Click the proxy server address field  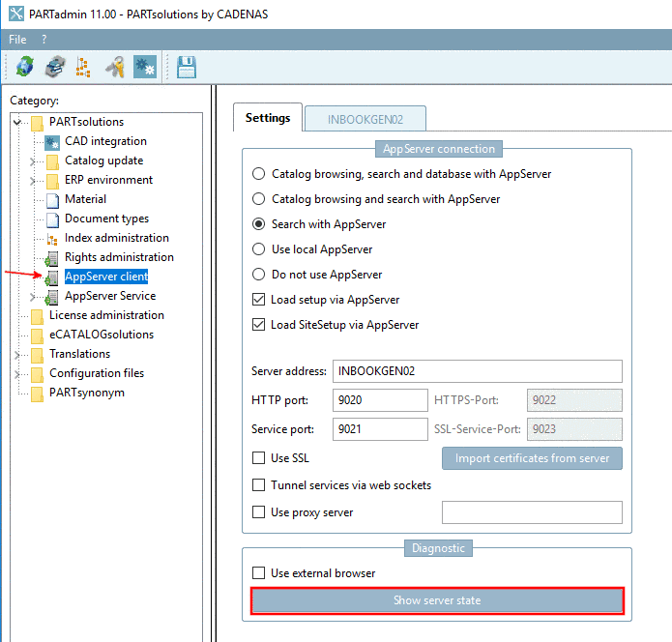click(x=532, y=512)
